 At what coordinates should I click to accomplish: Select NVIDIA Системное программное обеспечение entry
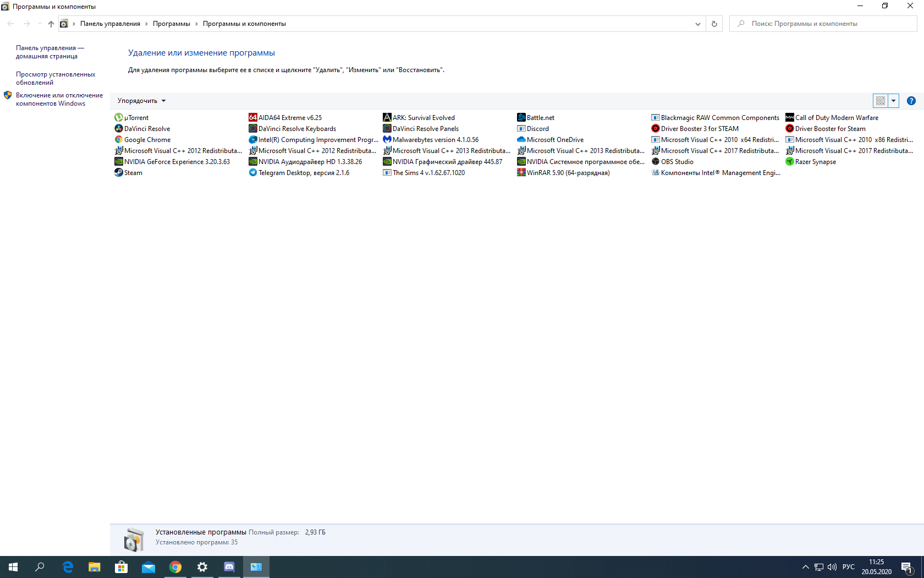pyautogui.click(x=581, y=161)
